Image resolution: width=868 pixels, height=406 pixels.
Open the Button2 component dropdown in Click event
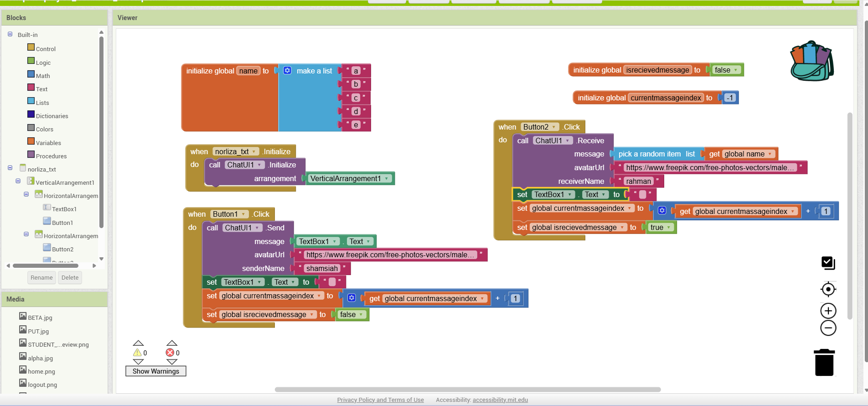[x=554, y=127]
